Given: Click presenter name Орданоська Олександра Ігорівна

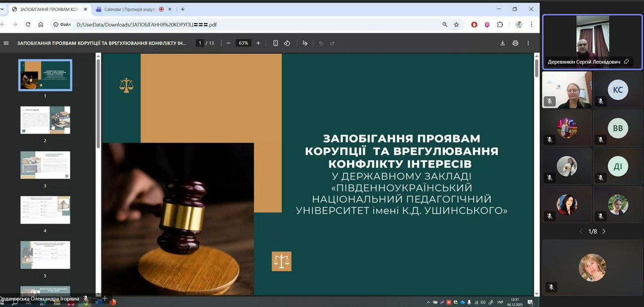Looking at the screenshot, I should pyautogui.click(x=40, y=298).
